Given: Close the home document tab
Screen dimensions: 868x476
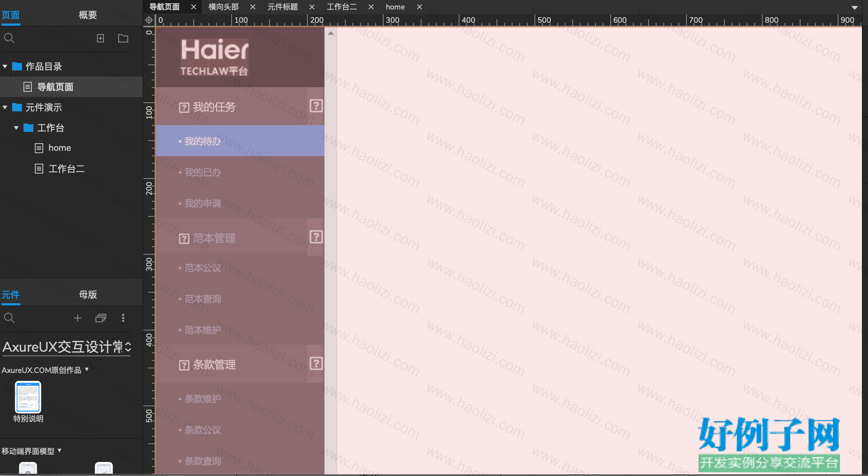Looking at the screenshot, I should tap(420, 7).
